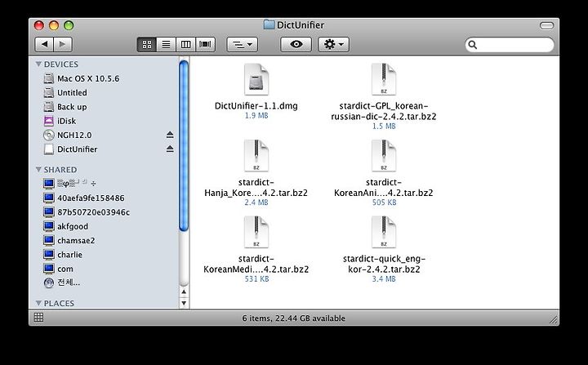The width and height of the screenshot is (588, 365).
Task: Click the stardict-Hanja_Kore....4.2.tar.bz2 name
Action: (x=256, y=188)
